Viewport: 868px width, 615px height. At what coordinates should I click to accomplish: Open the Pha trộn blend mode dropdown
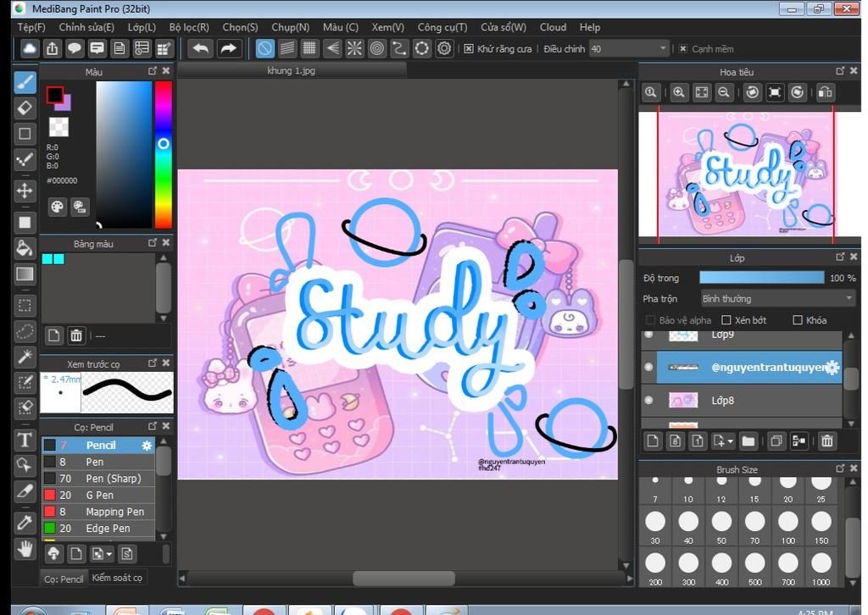coord(777,299)
